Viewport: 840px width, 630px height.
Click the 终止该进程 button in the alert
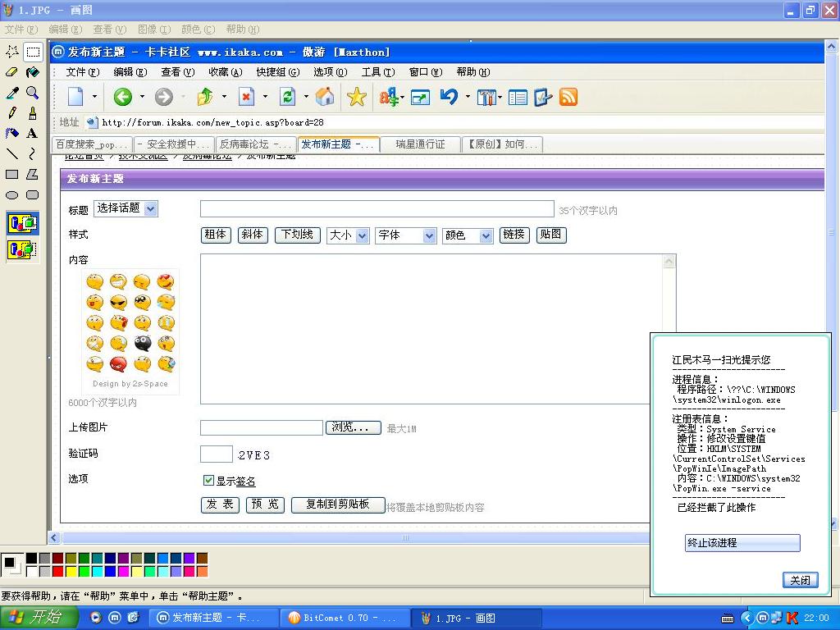click(x=742, y=543)
